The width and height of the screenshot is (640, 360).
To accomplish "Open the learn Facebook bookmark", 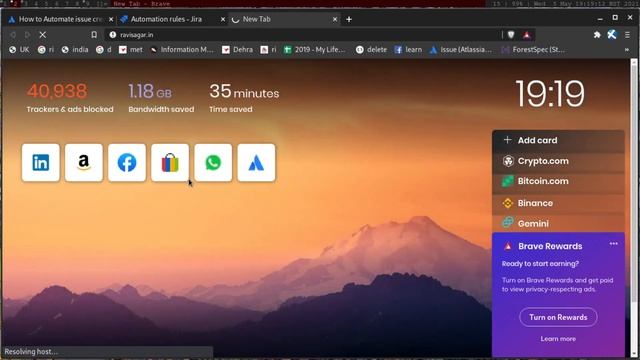I will pyautogui.click(x=408, y=49).
